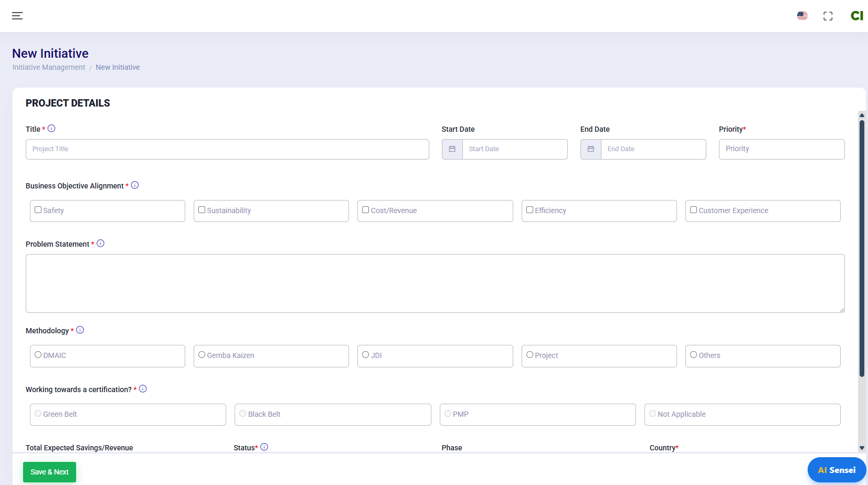Click the Problem Statement info icon

101,244
